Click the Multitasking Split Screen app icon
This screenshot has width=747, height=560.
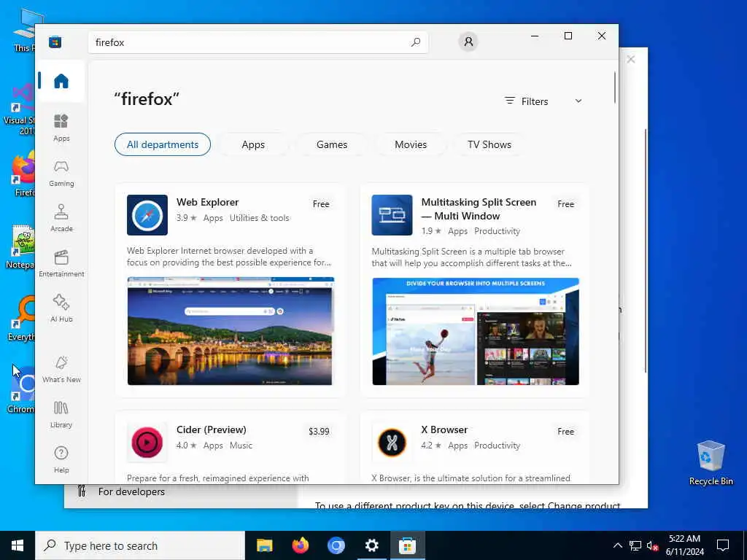click(392, 215)
